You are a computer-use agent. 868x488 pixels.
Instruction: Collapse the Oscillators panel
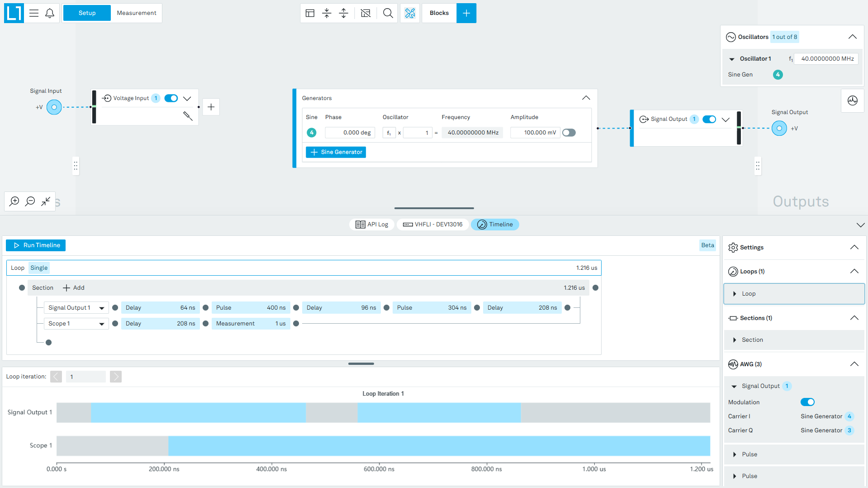pyautogui.click(x=852, y=37)
